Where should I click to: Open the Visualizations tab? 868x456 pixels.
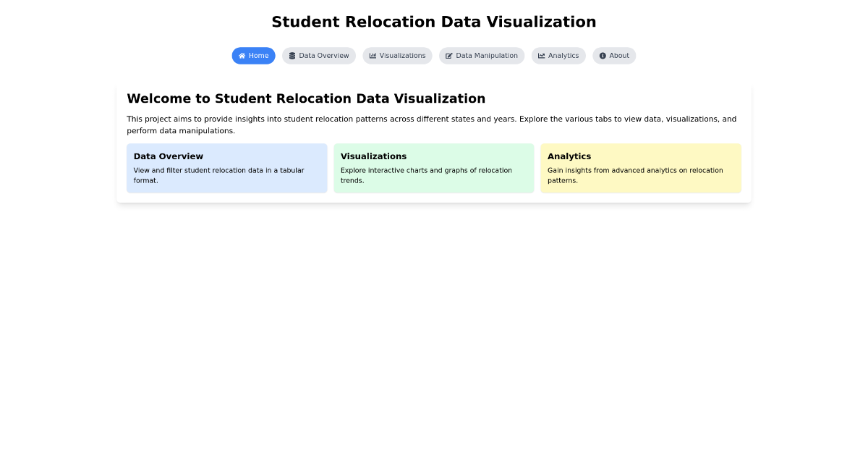tap(397, 56)
